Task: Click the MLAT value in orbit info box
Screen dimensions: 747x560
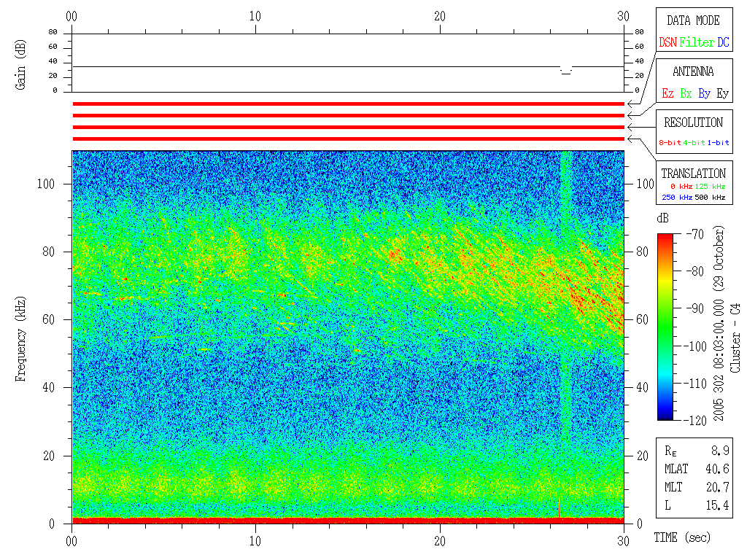Action: (718, 469)
